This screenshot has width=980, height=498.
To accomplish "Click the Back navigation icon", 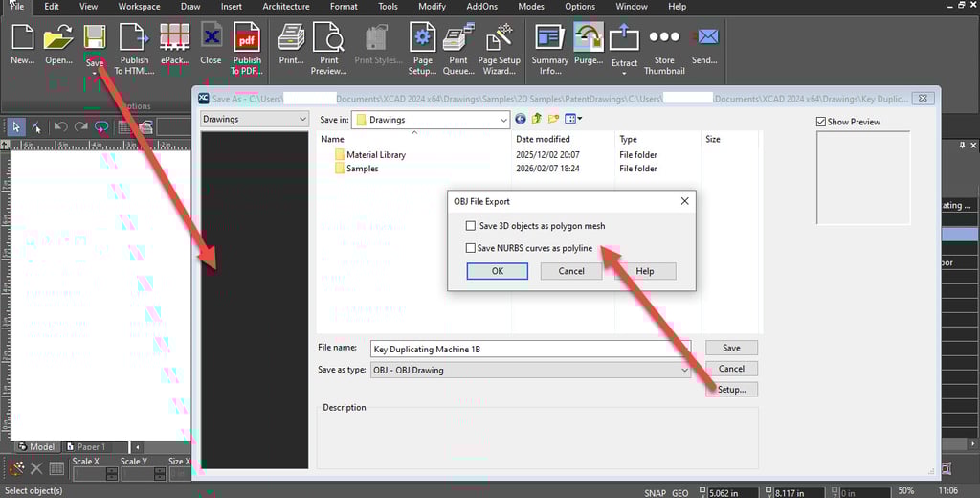I will [521, 119].
